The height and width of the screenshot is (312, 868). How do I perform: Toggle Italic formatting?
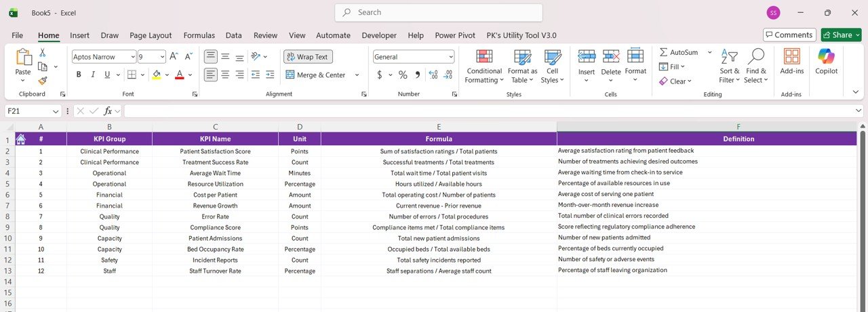pos(94,75)
